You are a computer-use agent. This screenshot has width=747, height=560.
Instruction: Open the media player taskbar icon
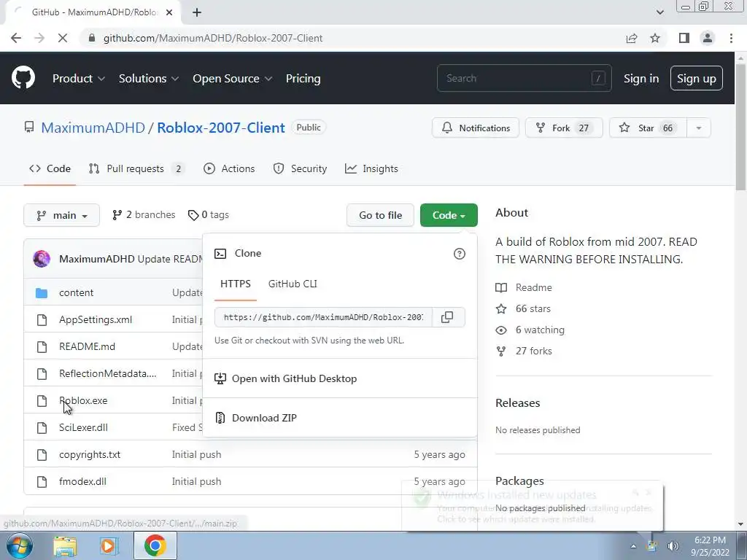point(109,545)
